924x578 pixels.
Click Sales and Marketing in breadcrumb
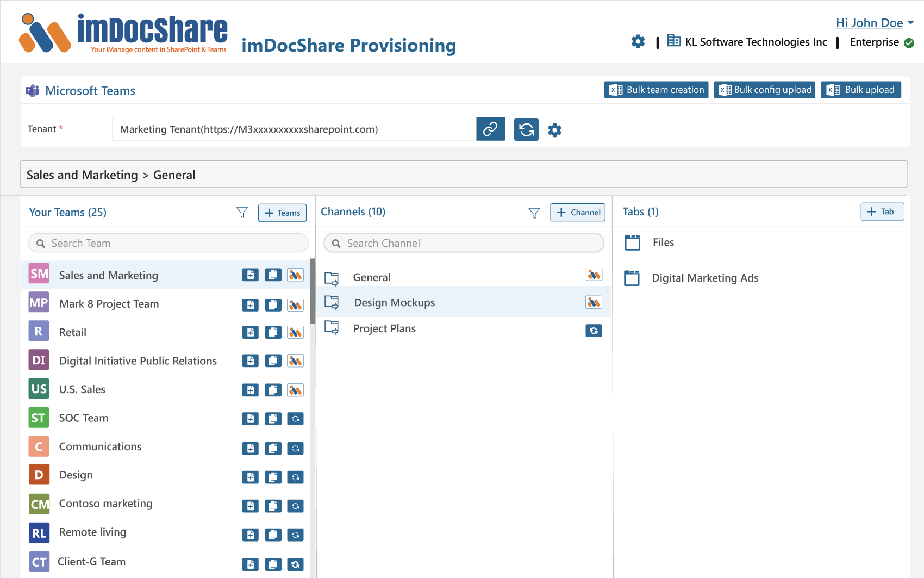(82, 175)
